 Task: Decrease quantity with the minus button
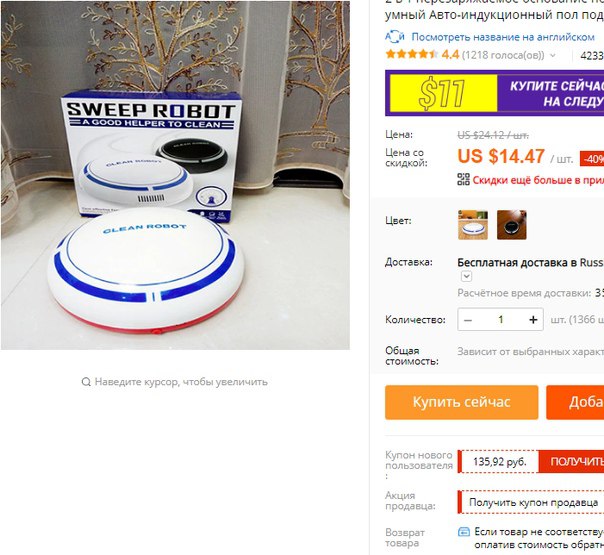pyautogui.click(x=468, y=320)
